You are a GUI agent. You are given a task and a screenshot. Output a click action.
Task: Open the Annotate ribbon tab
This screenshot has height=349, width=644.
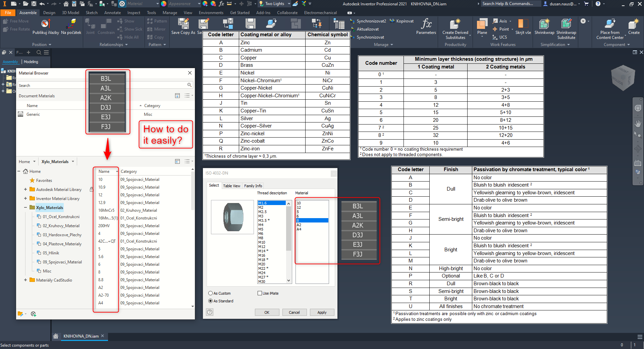point(112,12)
